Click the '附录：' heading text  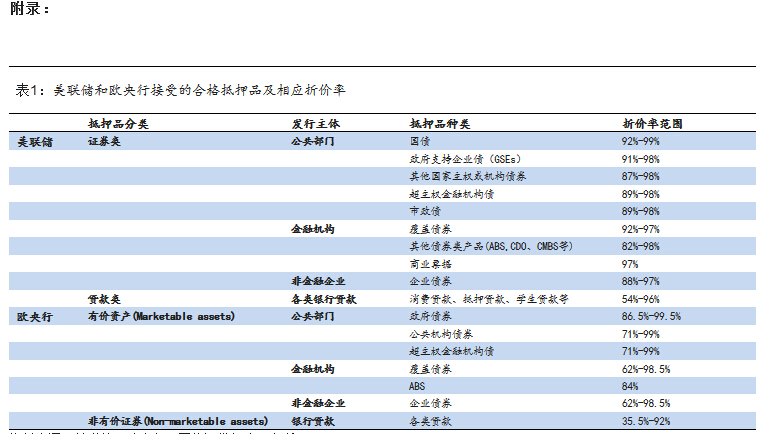[30, 9]
